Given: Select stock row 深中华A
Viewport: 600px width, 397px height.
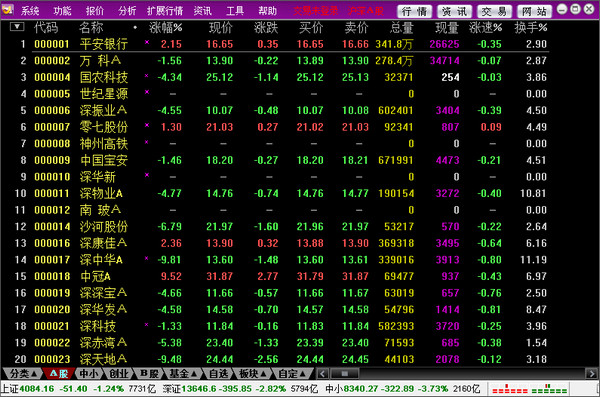Looking at the screenshot, I should tap(281, 260).
